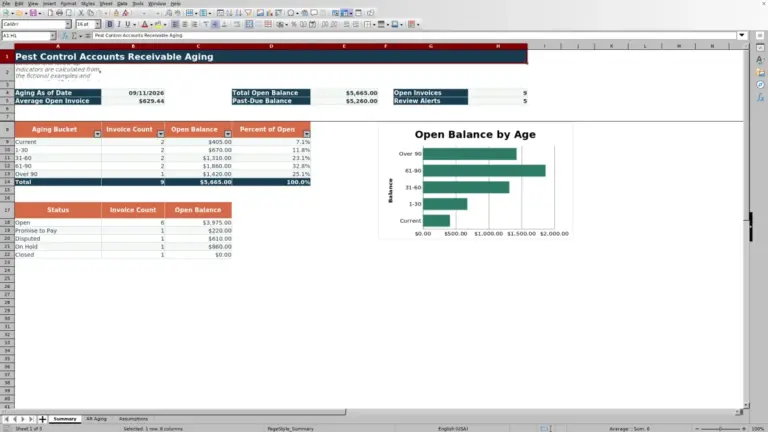
Task: Click the Insert Comment icon
Action: click(314, 13)
